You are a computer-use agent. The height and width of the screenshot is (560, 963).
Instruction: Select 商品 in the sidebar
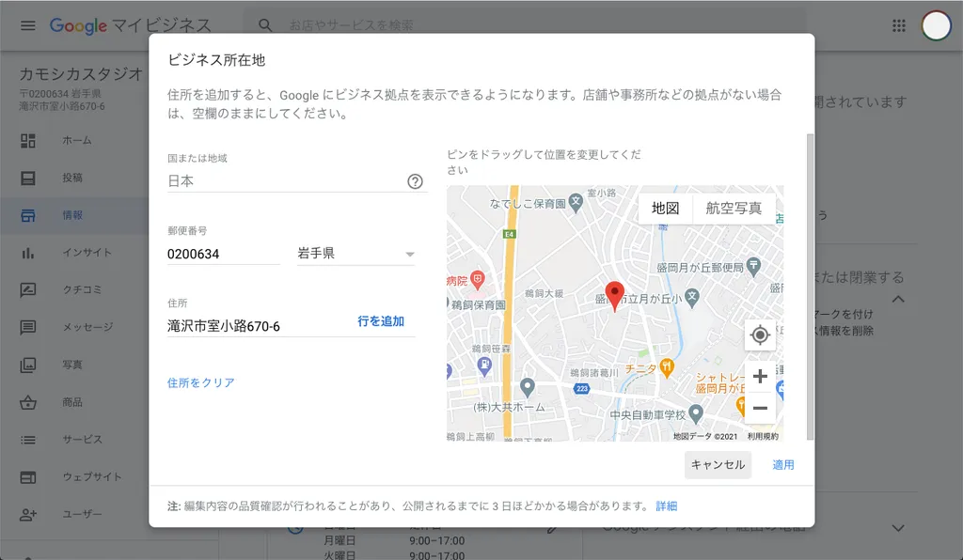pyautogui.click(x=71, y=402)
